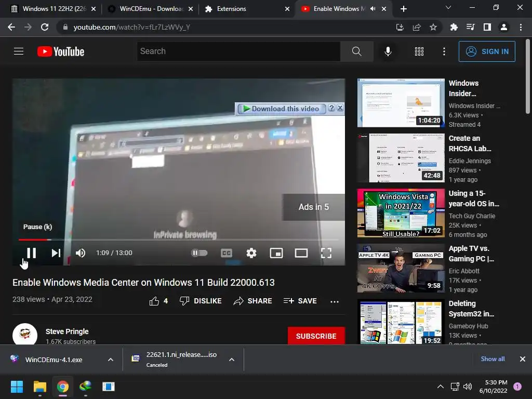Subscribe to Steve Pringle channel
532x399 pixels.
[316, 336]
